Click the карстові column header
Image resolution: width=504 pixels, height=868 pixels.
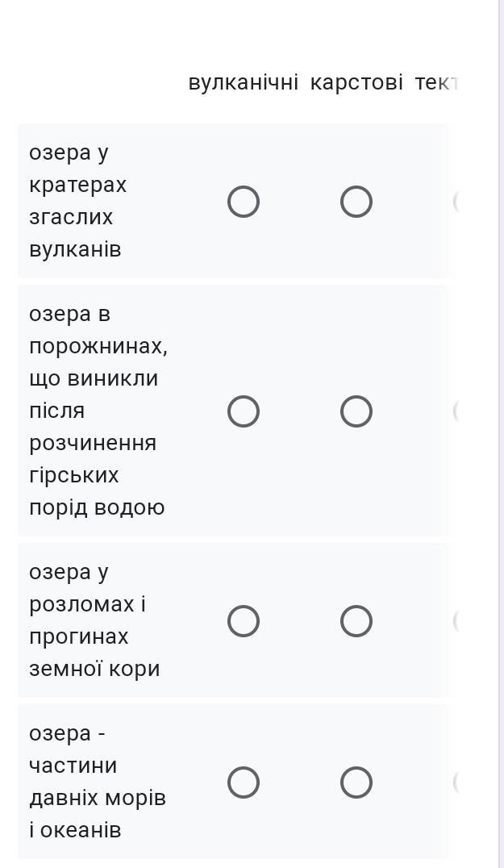click(356, 82)
